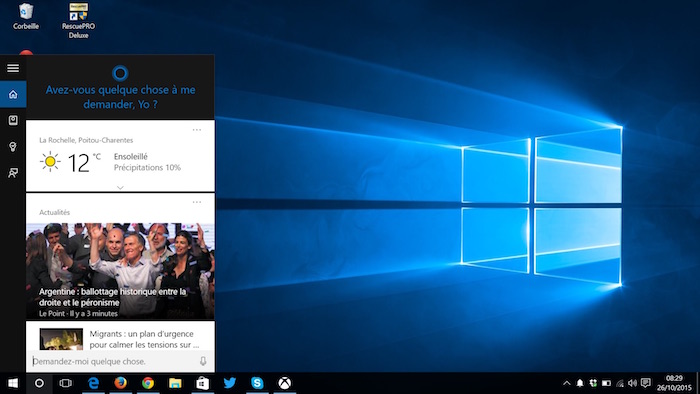Click the Dropbox tray icon

(593, 383)
